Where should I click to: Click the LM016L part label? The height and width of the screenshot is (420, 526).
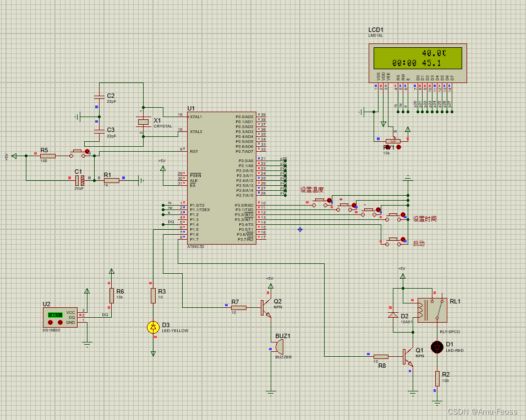coord(376,36)
